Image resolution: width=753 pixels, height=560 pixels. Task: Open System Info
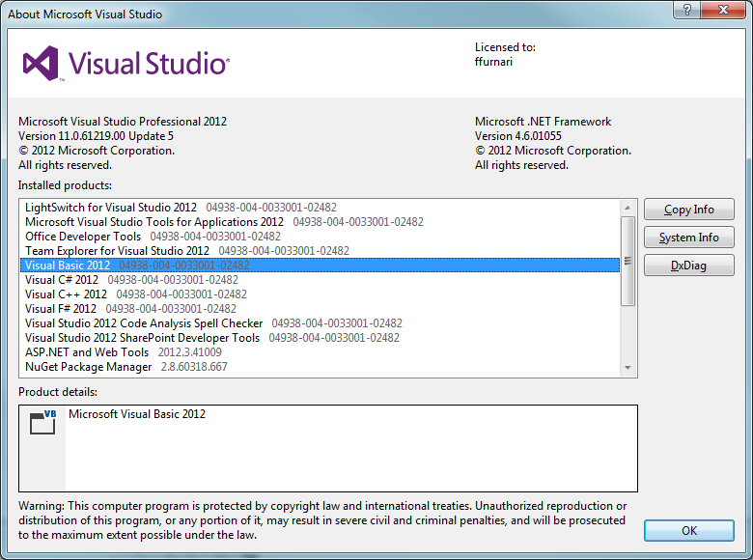(x=688, y=238)
